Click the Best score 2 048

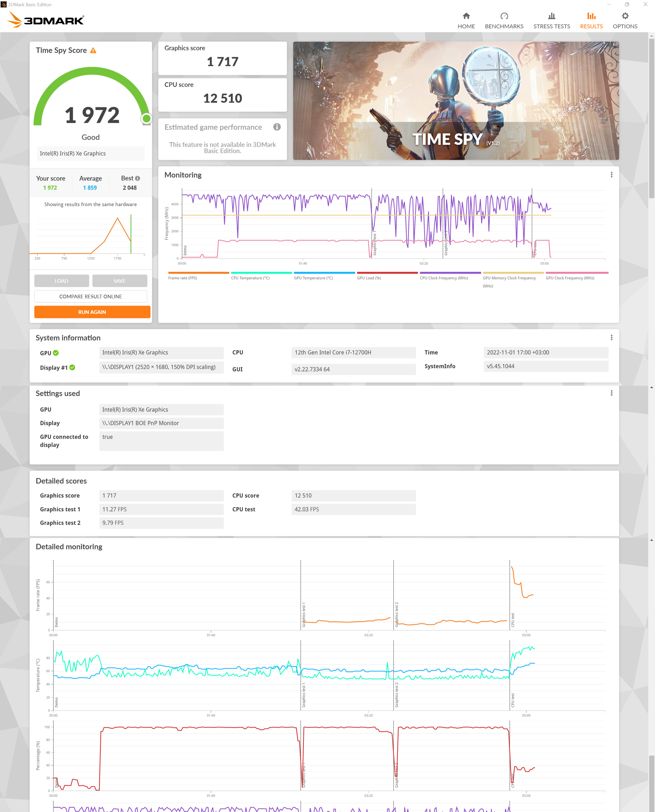(129, 188)
